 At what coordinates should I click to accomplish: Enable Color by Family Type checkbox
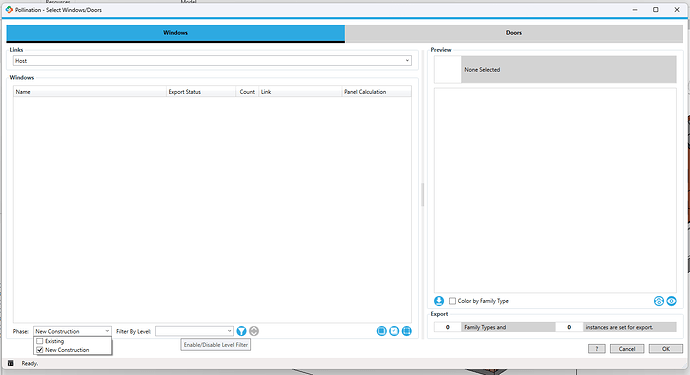(452, 301)
